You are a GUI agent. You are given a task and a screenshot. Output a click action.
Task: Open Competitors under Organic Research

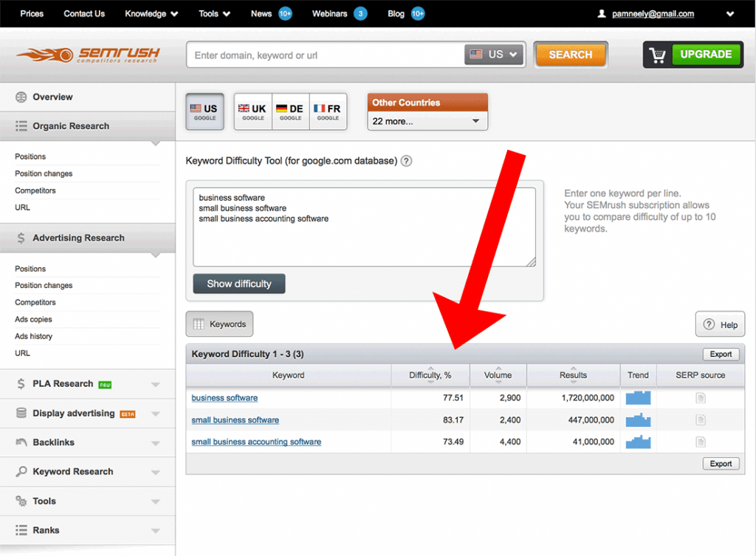(35, 191)
